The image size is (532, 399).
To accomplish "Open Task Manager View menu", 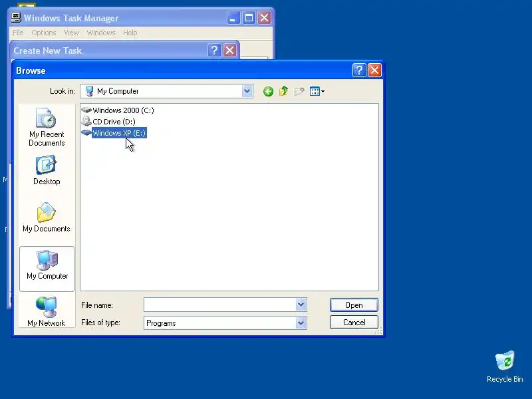I will [x=71, y=33].
